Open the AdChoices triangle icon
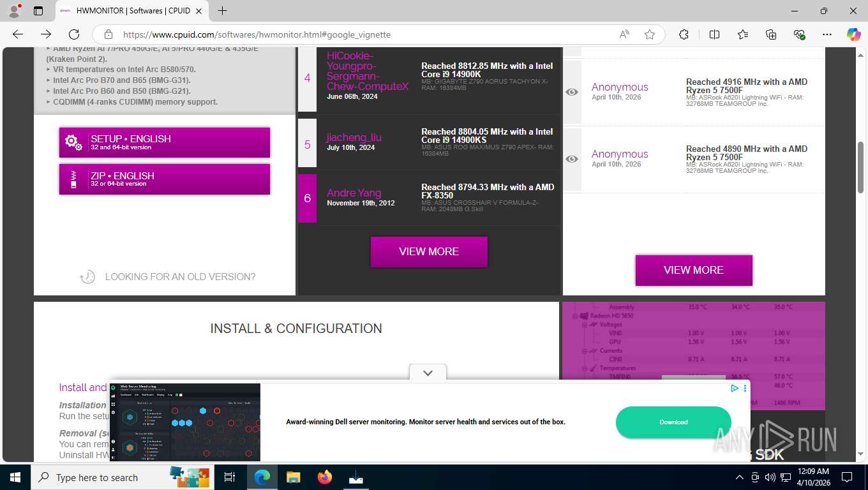The width and height of the screenshot is (868, 490). [735, 388]
